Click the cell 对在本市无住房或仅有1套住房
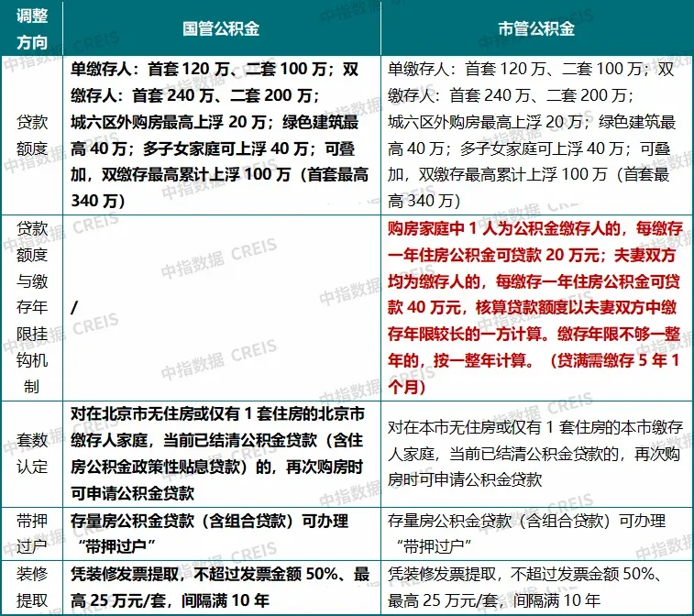 coord(536,454)
